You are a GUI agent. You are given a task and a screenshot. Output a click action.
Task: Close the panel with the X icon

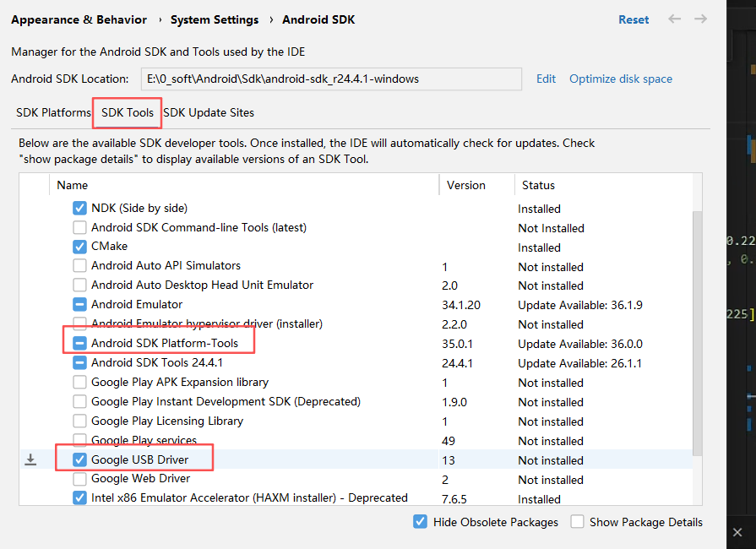tap(737, 532)
